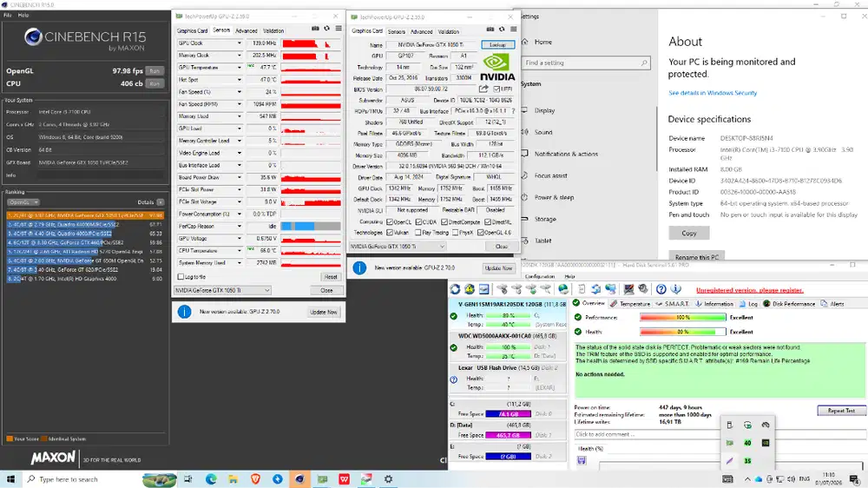Open Microsoft Edge from taskbar
868x488 pixels.
pos(211,479)
